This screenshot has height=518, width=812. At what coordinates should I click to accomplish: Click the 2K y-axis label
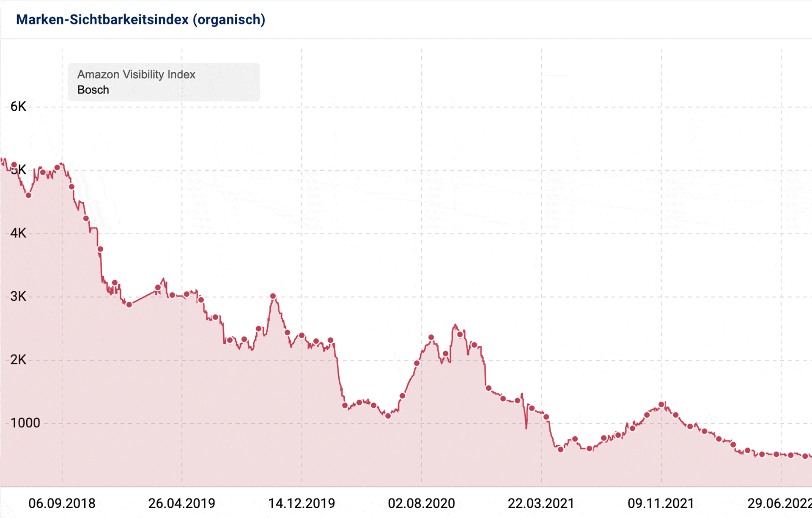18,360
